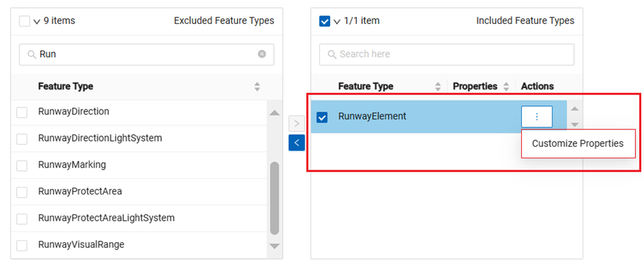The height and width of the screenshot is (273, 644).
Task: Click the RunwayProtectAreaLightSystem row text
Action: tap(107, 218)
